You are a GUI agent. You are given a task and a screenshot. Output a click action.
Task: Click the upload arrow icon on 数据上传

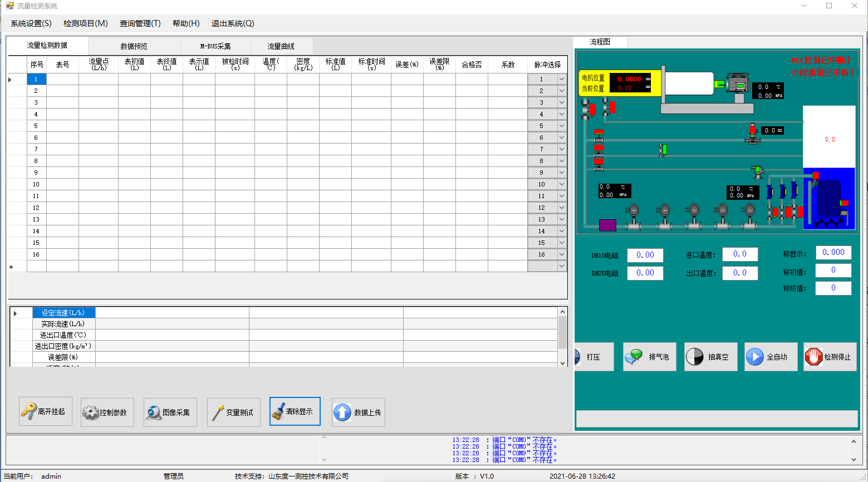[x=342, y=412]
